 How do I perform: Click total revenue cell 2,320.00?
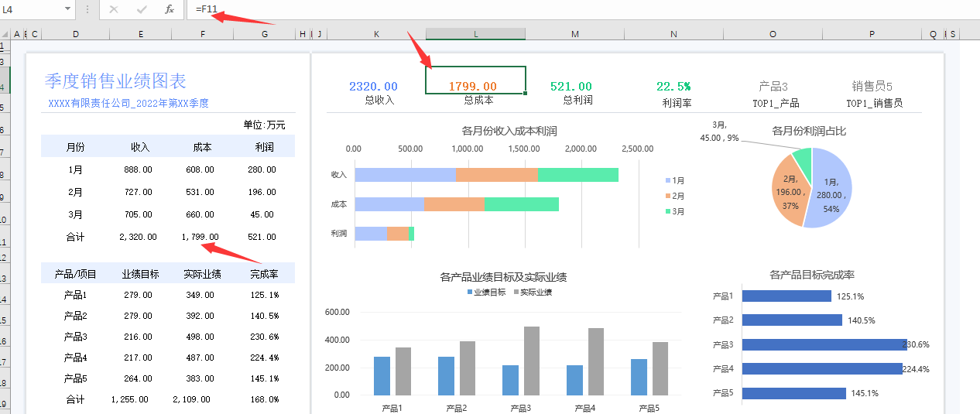[138, 237]
